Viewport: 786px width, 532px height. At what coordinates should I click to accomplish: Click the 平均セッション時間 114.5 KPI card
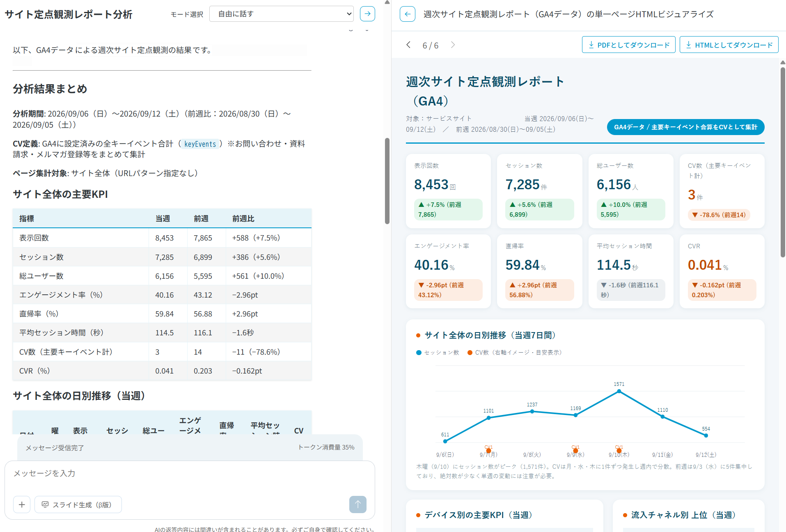631,271
